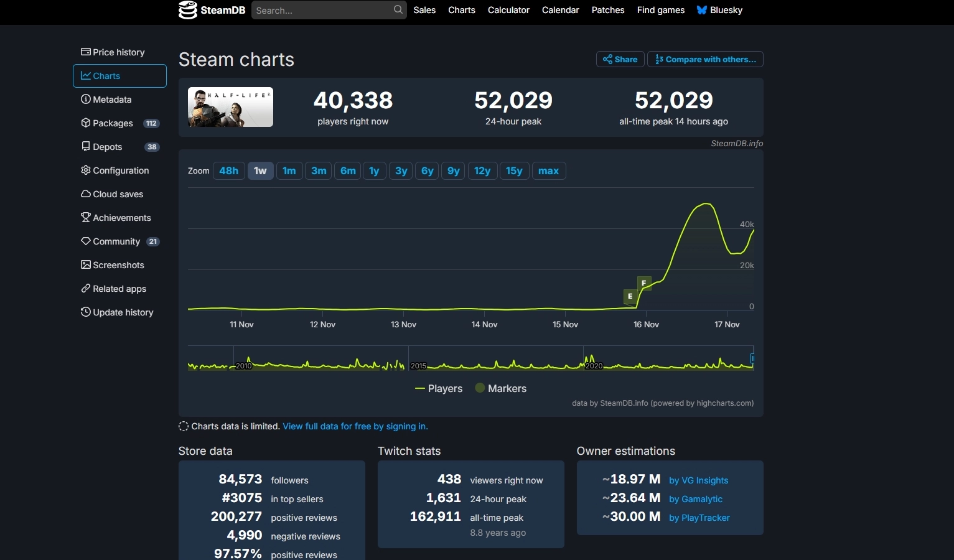Click the right navigator range handle
The image size is (954, 560).
coord(752,358)
